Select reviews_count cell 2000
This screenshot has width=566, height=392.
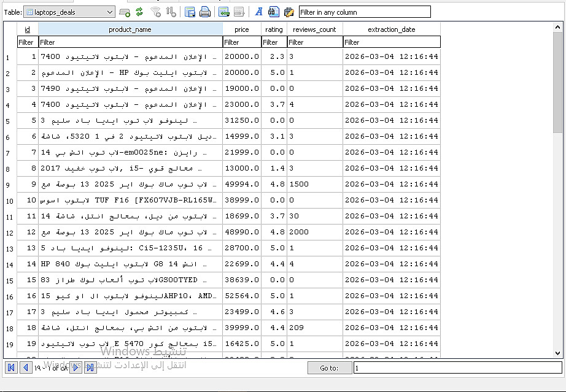pos(315,232)
